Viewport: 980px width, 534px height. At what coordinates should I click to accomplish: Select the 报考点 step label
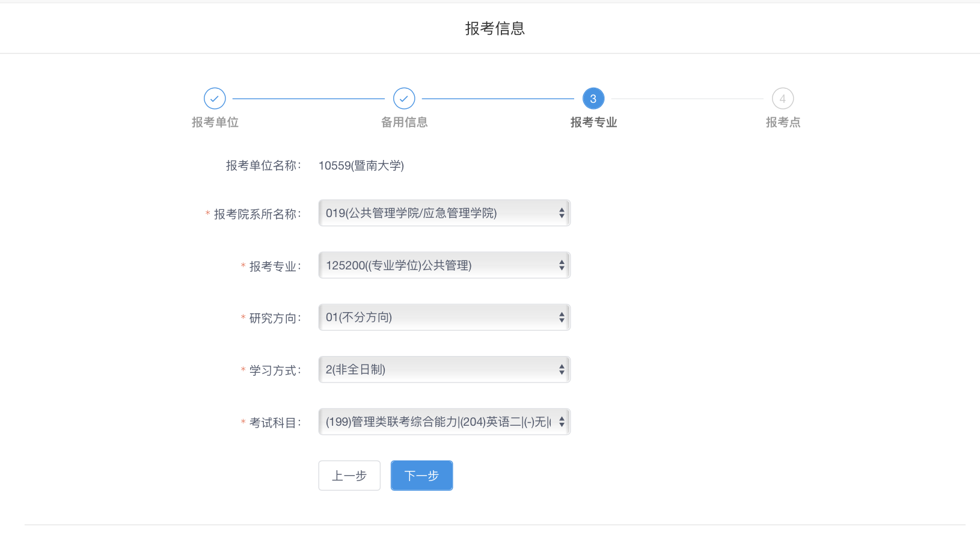pyautogui.click(x=783, y=122)
